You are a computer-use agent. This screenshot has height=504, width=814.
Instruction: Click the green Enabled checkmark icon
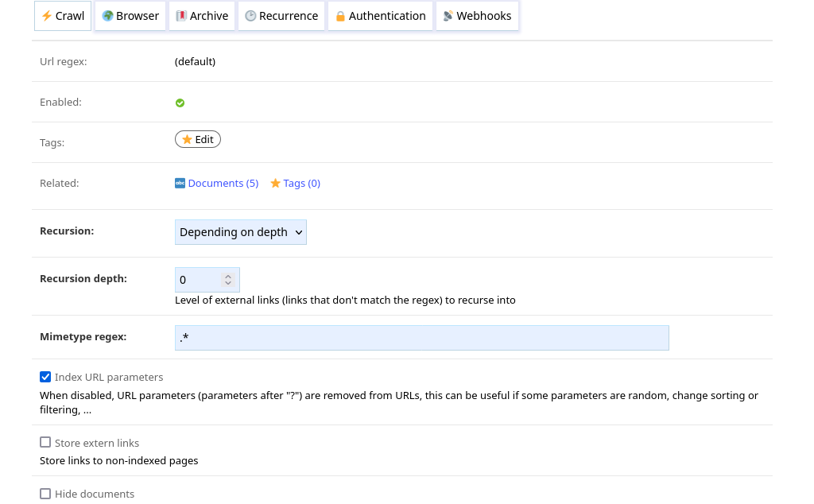(180, 103)
